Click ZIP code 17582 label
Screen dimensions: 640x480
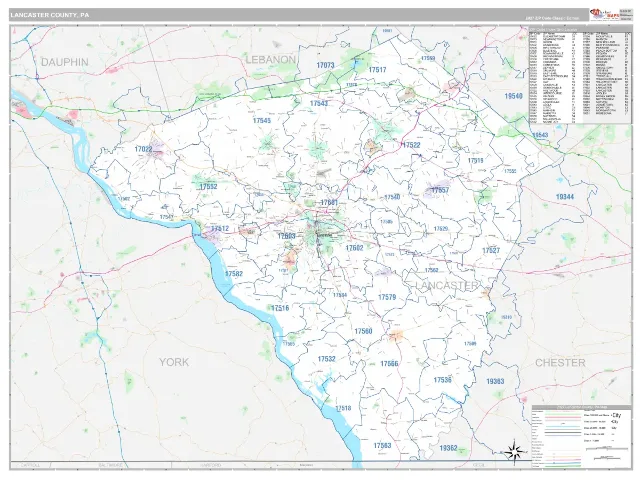point(234,274)
